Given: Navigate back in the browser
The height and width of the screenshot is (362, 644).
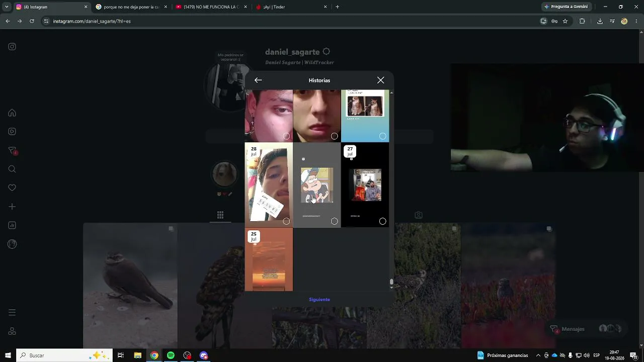Looking at the screenshot, I should (8, 21).
